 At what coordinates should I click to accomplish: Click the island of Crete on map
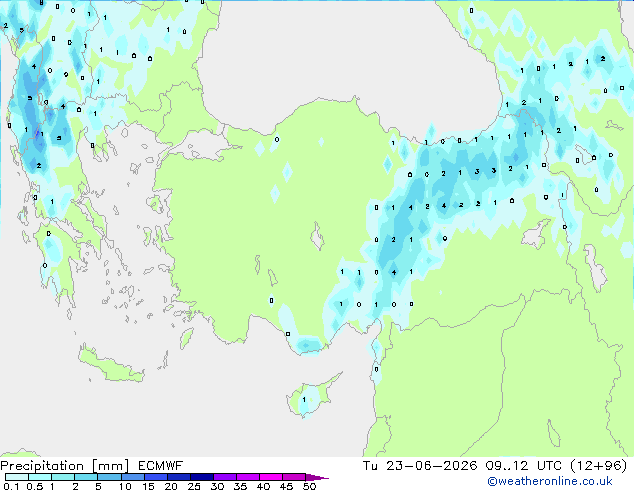pyautogui.click(x=111, y=366)
